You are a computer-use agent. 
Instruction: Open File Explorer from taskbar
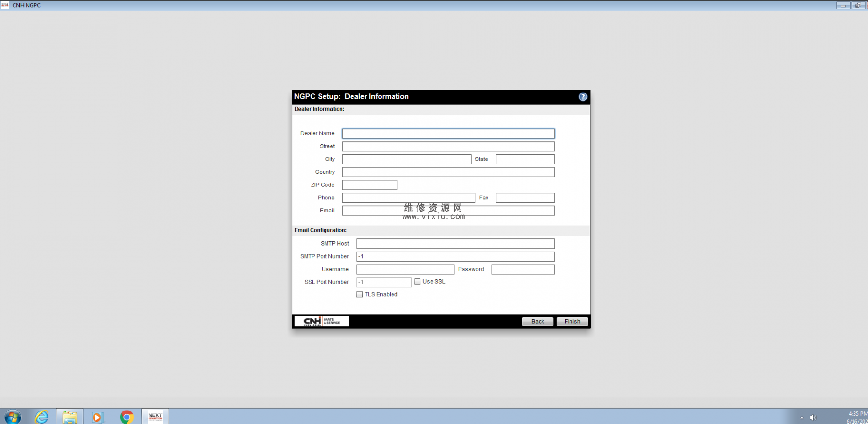[x=70, y=417]
